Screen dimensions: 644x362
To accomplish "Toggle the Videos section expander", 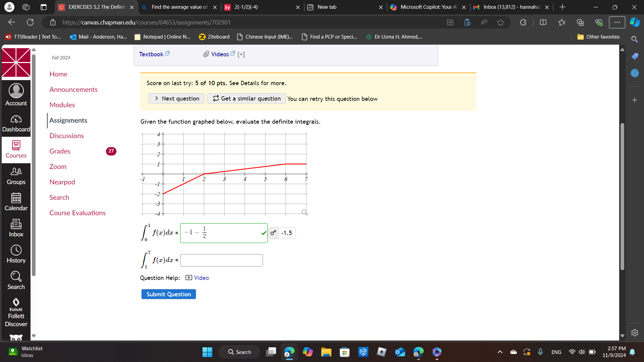I will click(240, 54).
